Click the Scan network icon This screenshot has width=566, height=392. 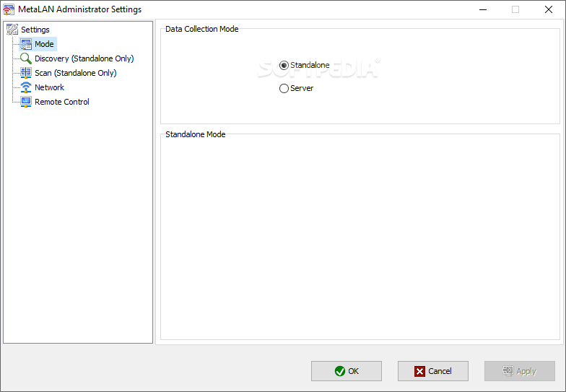[26, 73]
